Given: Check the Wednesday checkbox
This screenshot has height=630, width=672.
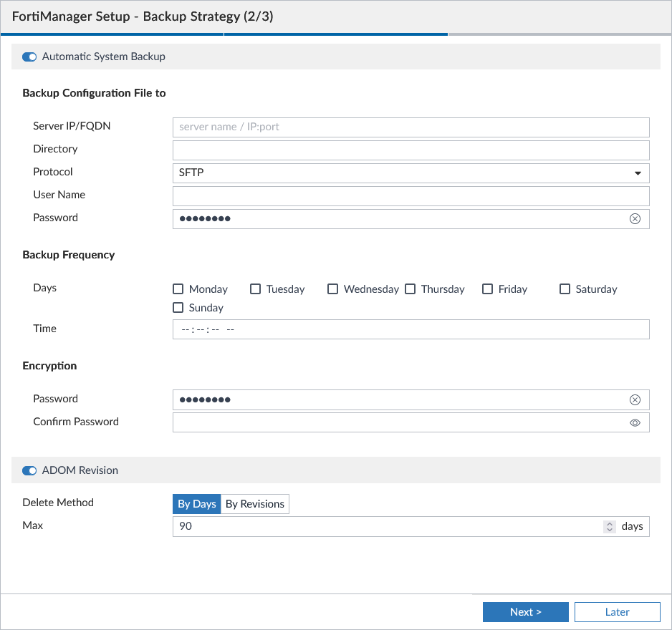Looking at the screenshot, I should click(x=332, y=289).
